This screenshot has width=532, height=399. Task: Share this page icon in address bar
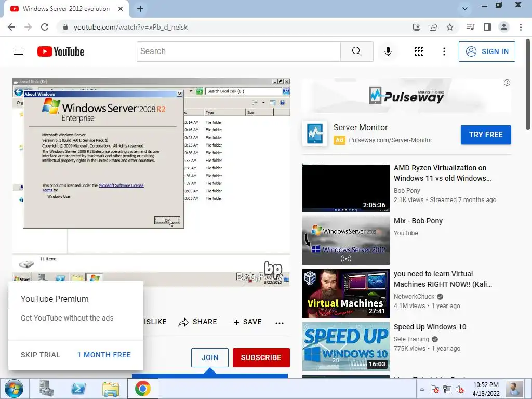click(x=433, y=27)
